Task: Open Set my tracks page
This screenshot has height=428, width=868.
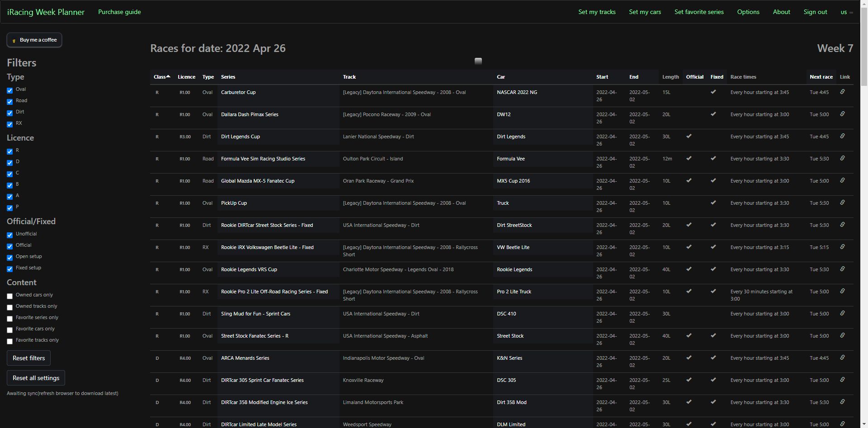Action: click(x=597, y=12)
